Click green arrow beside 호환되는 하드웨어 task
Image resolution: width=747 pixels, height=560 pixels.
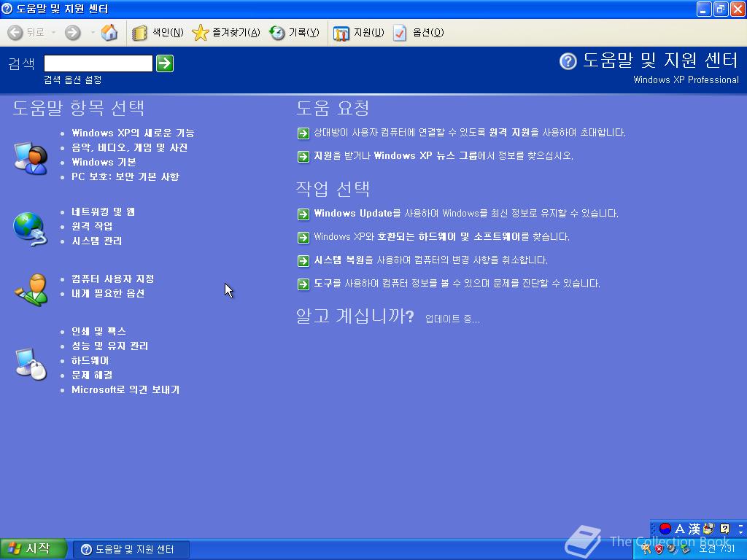point(303,238)
